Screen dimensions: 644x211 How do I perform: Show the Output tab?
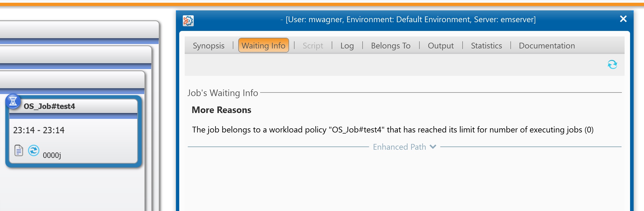(x=440, y=46)
